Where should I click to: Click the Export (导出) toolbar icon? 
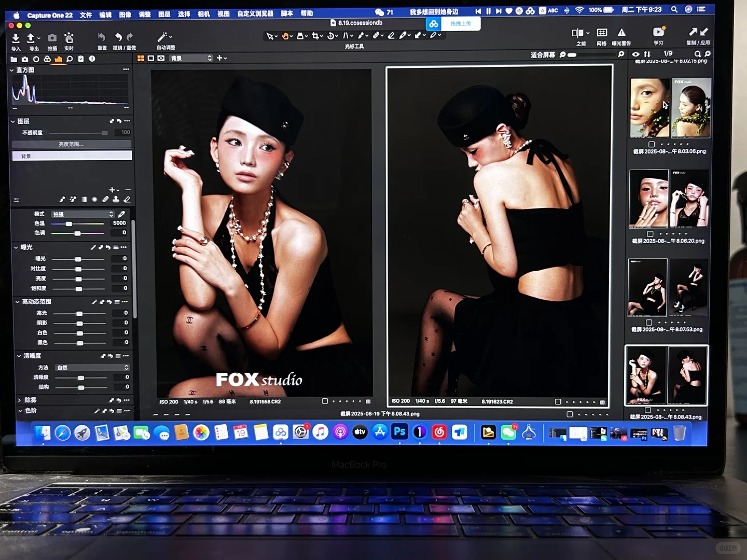31,38
